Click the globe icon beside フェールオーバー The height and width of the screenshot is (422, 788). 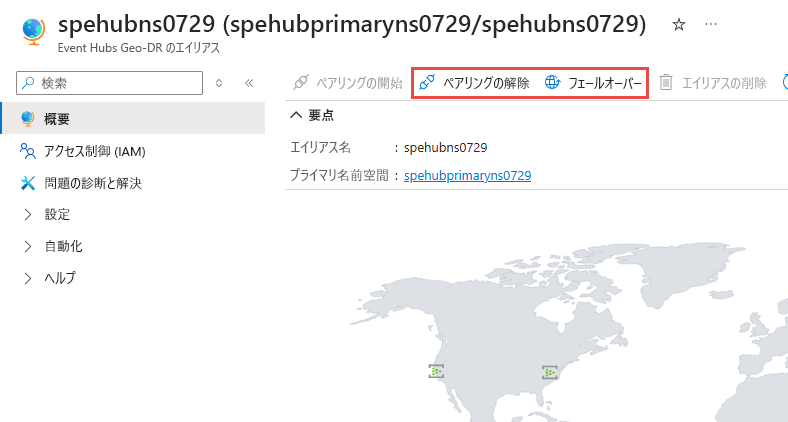[552, 82]
